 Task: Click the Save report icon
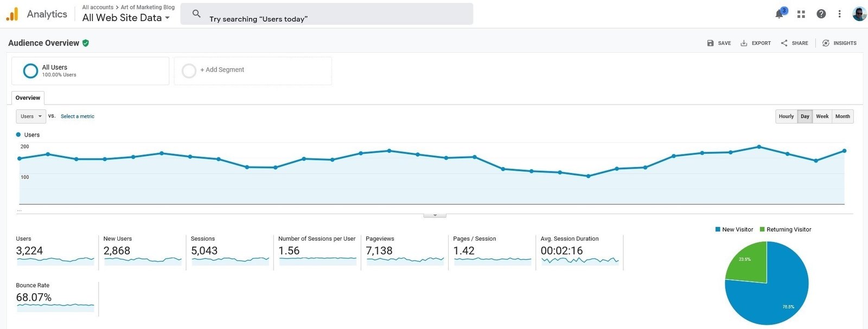coord(710,43)
